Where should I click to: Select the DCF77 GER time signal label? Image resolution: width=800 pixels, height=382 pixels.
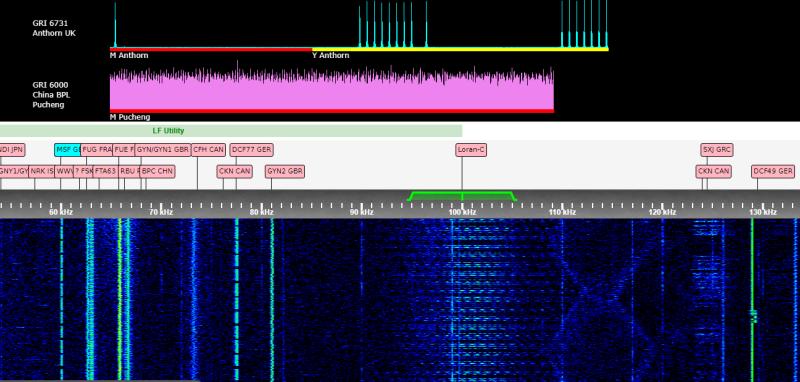pos(252,150)
